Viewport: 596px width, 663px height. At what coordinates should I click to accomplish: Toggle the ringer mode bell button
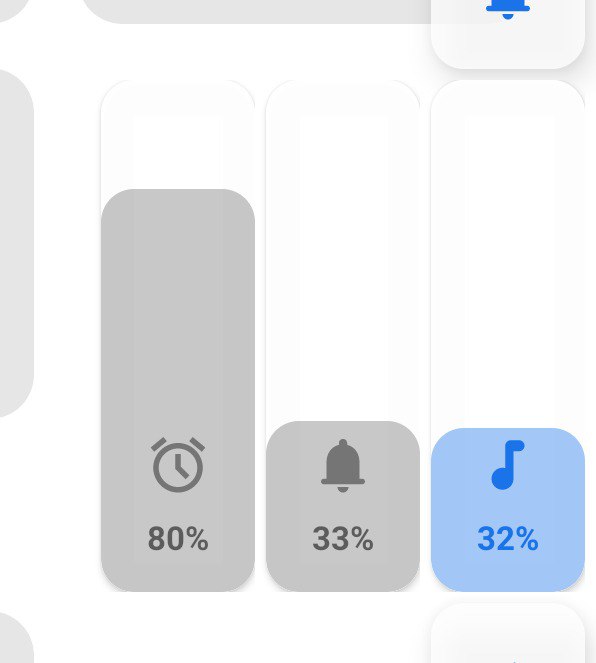508,34
